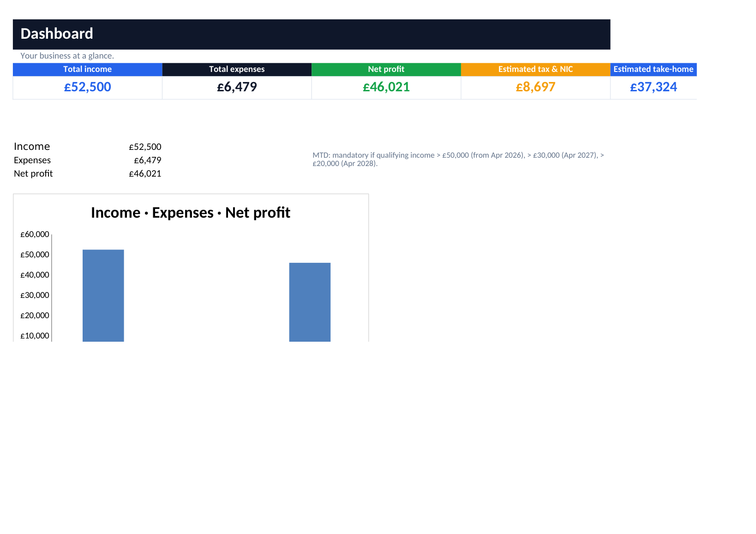This screenshot has width=756, height=534.
Task: Click the £20,000 axis label
Action: click(35, 315)
